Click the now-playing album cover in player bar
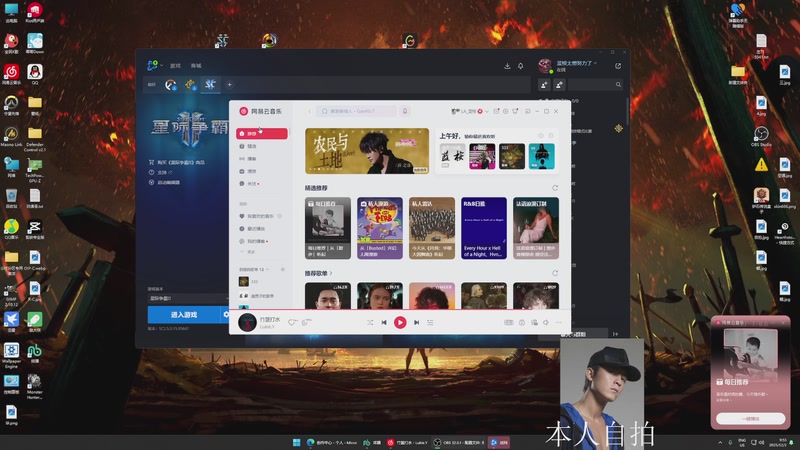 pos(247,322)
